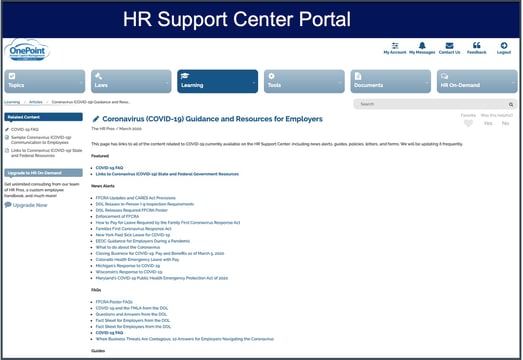The height and width of the screenshot is (360, 523).
Task: Open Fact Sheet for Employers from the DOL
Action: pyautogui.click(x=133, y=320)
